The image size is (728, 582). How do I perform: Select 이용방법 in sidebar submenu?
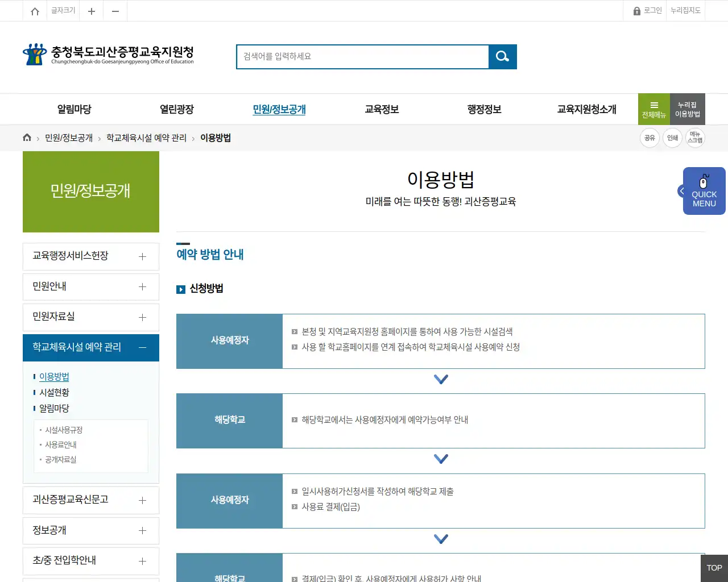tap(54, 377)
